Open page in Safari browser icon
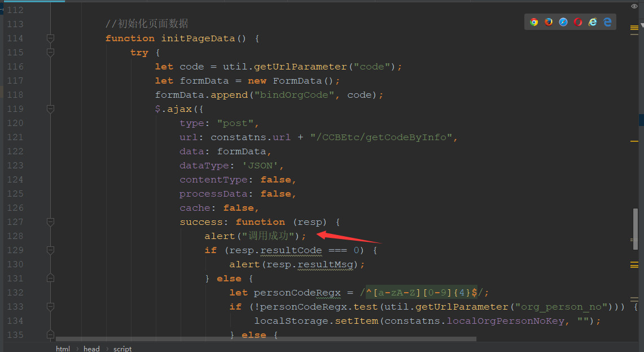644x352 pixels. tap(563, 22)
